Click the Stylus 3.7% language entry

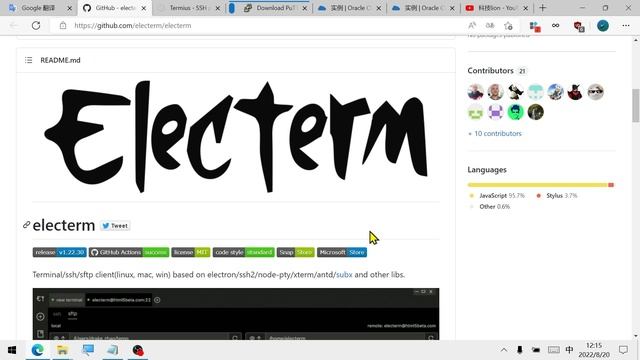(x=557, y=196)
